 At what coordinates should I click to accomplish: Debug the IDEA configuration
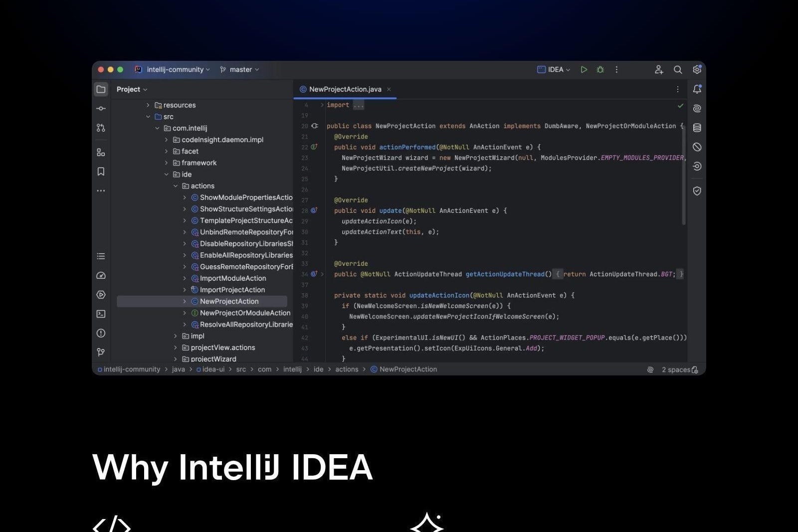(x=600, y=70)
